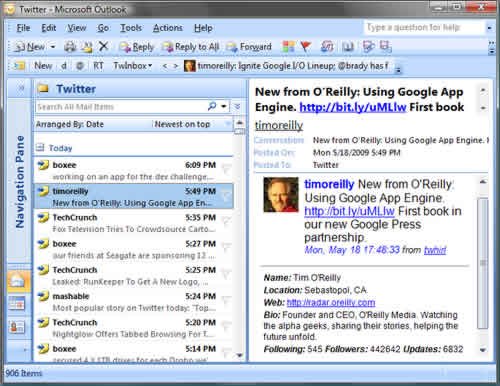500x386 pixels.
Task: Open the Tools menu
Action: point(131,28)
